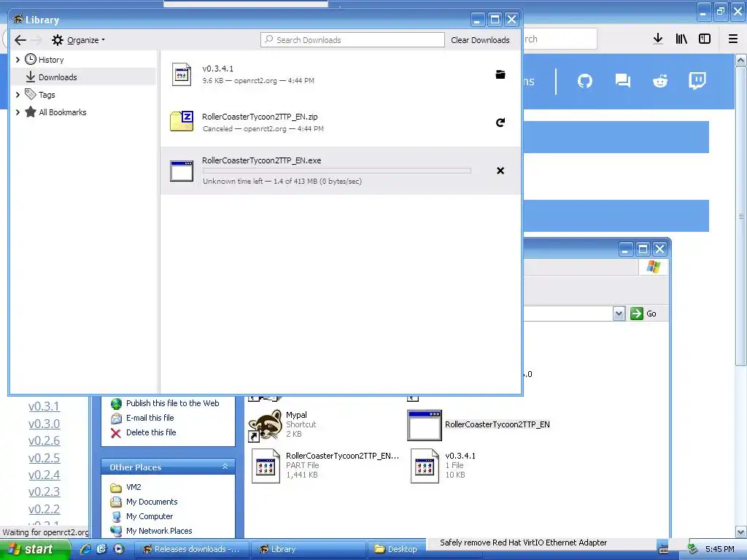
Task: Select the Mypal shortcut icon
Action: [265, 425]
